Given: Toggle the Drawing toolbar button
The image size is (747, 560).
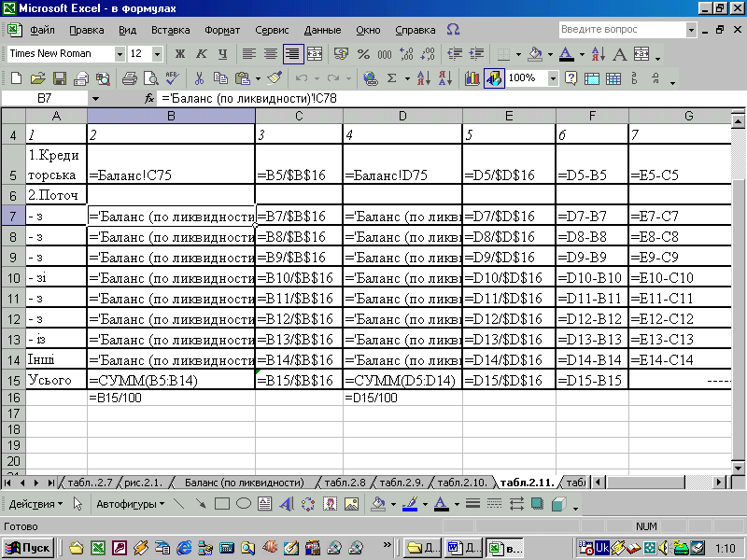Looking at the screenshot, I should point(494,77).
